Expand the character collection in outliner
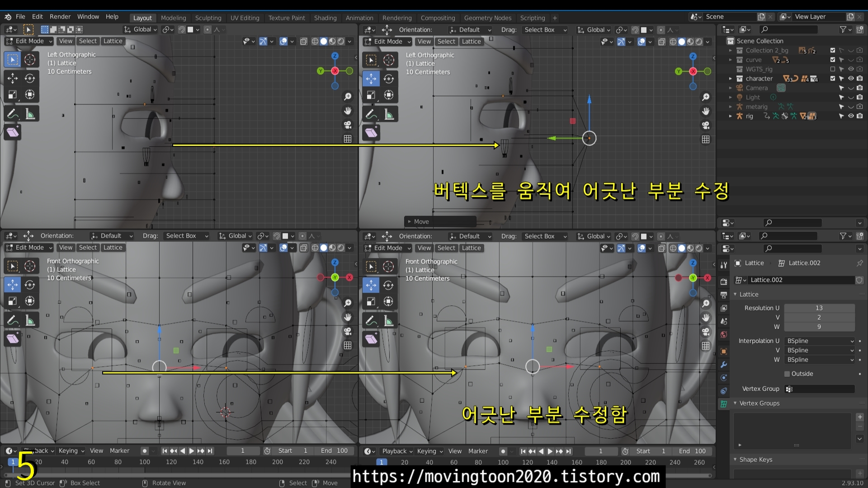Screen dimensions: 868x488 click(x=730, y=79)
